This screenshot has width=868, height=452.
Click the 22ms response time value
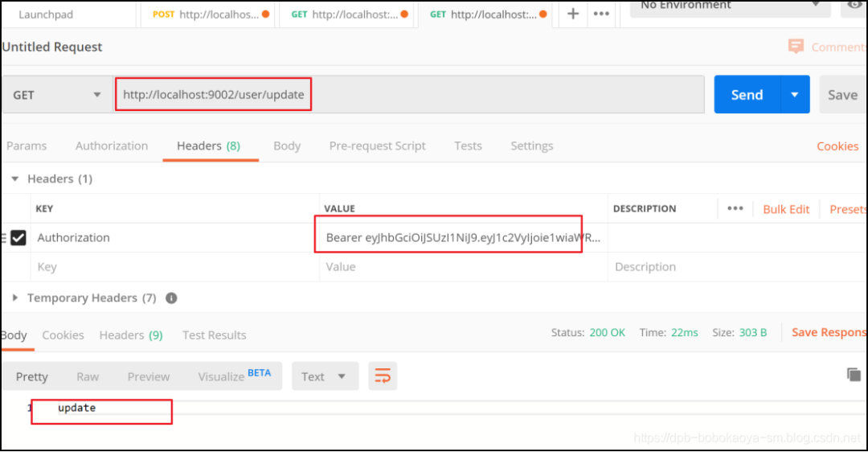(684, 332)
